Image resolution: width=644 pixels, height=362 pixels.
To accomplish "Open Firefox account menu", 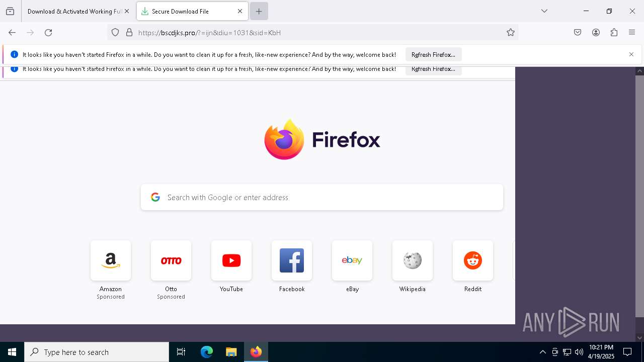I will (596, 33).
